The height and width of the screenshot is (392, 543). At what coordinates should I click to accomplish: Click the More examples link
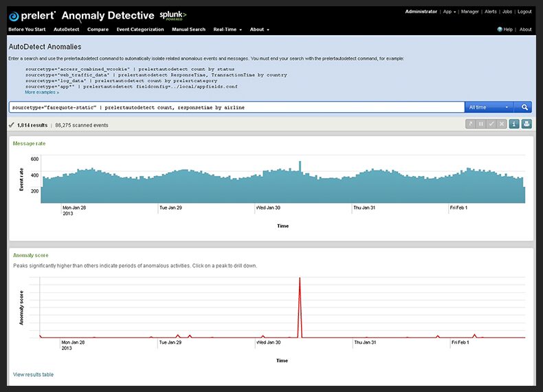tap(42, 93)
